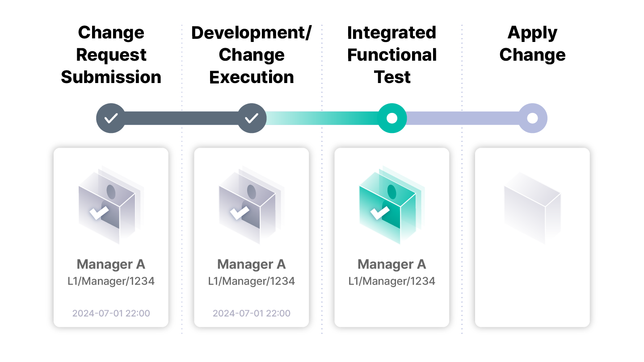Viewport: 644px width, 362px height.
Task: Click Manager A name in Change Request Submission card
Action: click(111, 264)
